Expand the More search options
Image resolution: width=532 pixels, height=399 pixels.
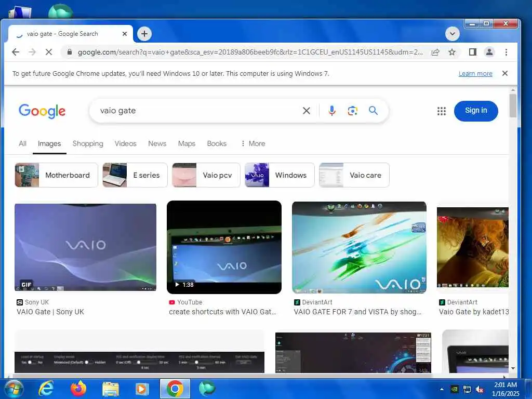click(x=253, y=143)
